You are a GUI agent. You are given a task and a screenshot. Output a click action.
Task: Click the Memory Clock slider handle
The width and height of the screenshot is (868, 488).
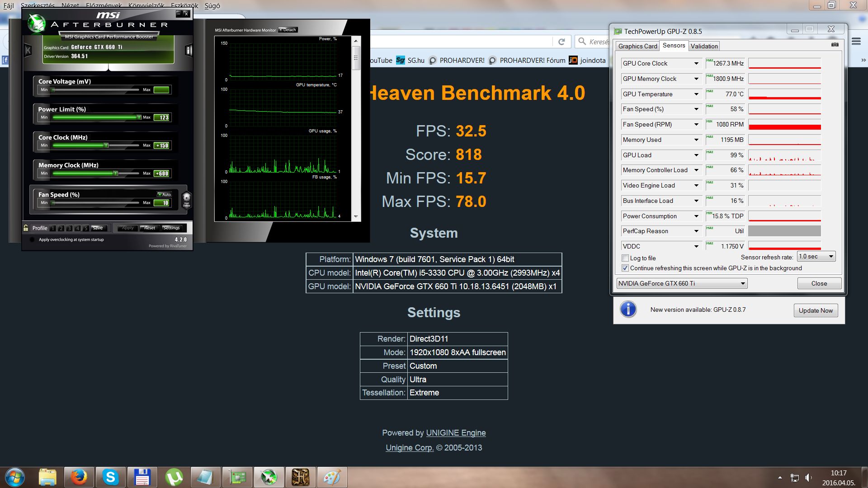click(116, 174)
